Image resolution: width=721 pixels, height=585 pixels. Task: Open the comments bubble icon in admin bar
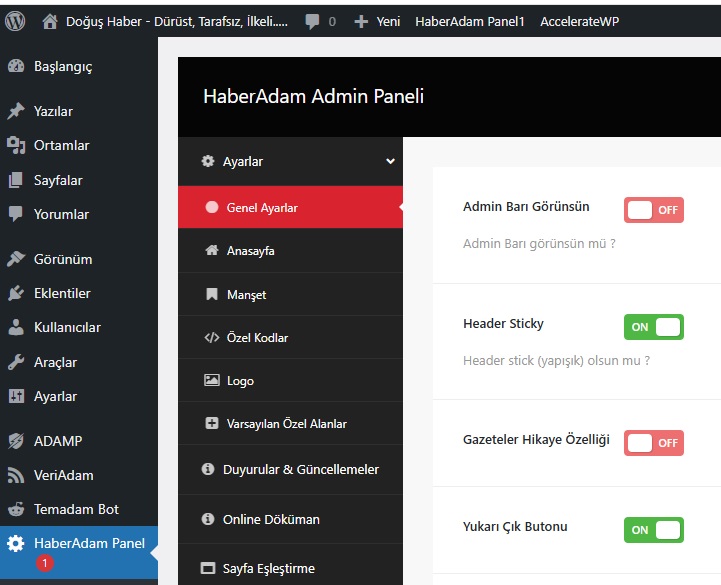tap(312, 21)
